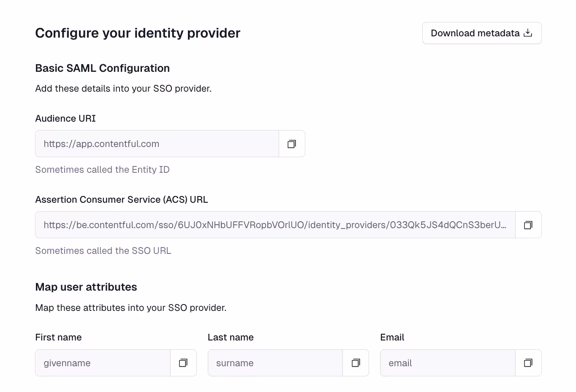
Task: Copy the surname attribute
Action: coord(356,363)
